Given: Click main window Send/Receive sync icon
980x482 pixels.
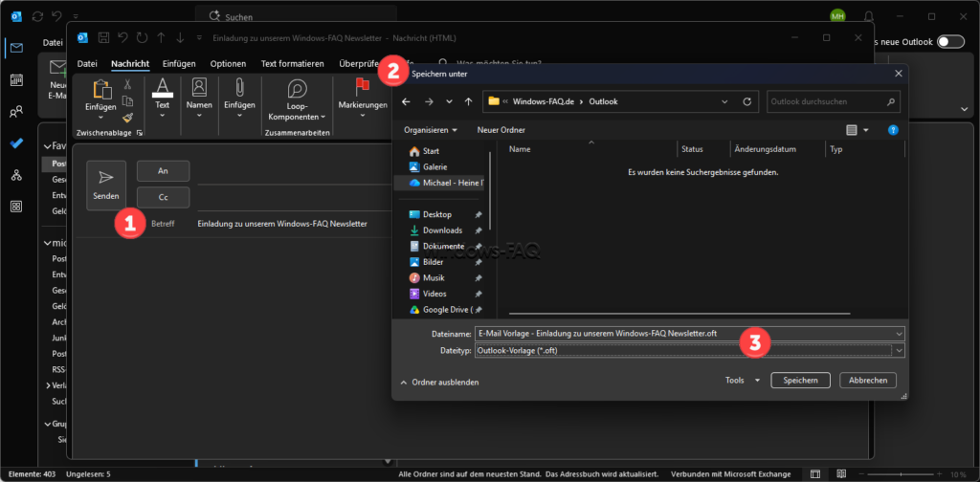Looking at the screenshot, I should pos(37,16).
